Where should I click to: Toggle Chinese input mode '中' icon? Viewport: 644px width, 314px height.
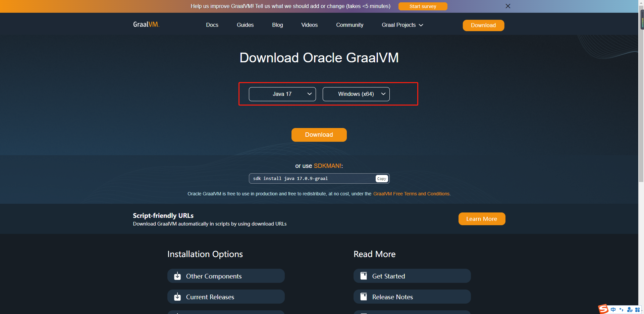pyautogui.click(x=613, y=310)
